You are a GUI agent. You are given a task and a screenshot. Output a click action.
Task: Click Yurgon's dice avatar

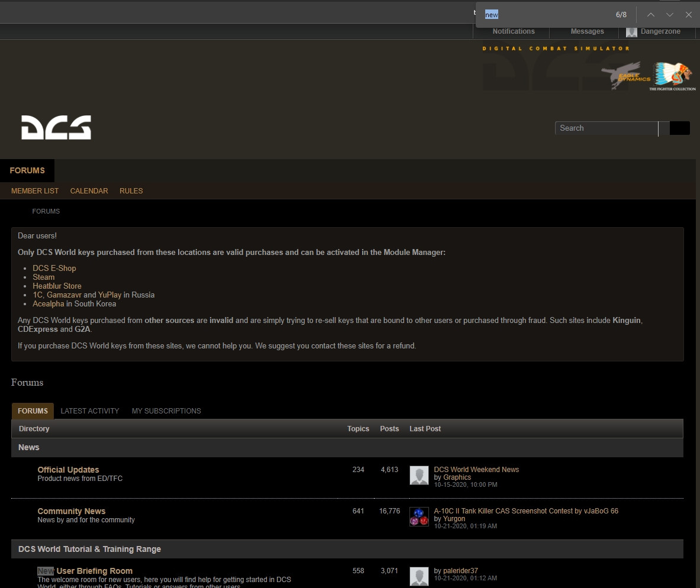(419, 517)
